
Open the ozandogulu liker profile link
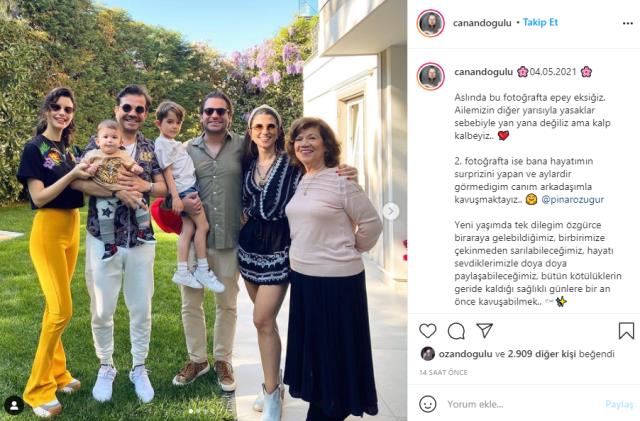point(465,354)
